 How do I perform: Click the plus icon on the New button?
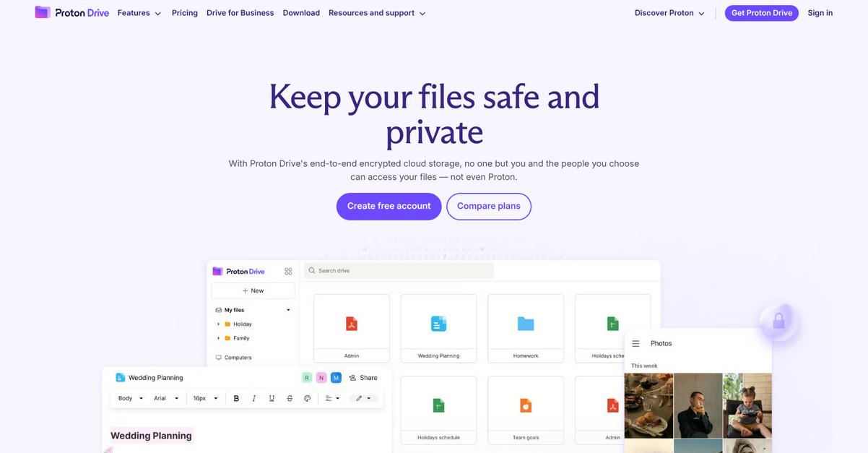click(x=246, y=290)
